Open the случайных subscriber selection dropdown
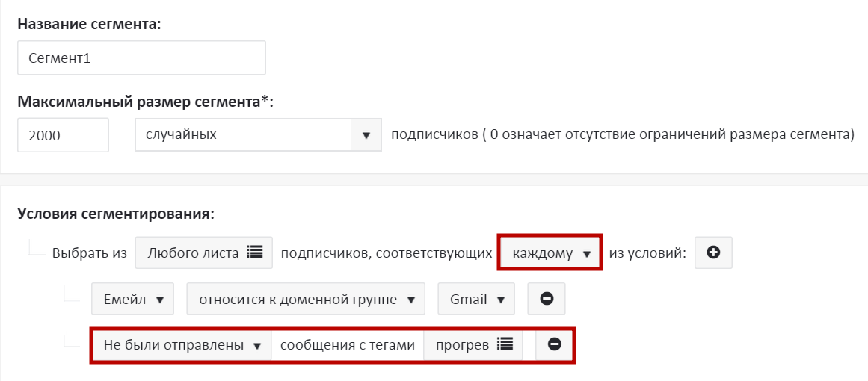 coord(258,135)
